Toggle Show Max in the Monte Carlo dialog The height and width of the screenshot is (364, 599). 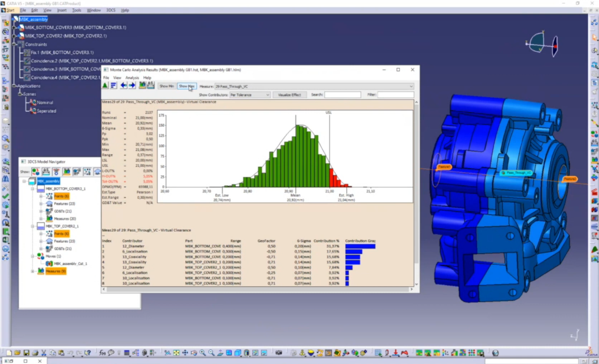click(186, 86)
